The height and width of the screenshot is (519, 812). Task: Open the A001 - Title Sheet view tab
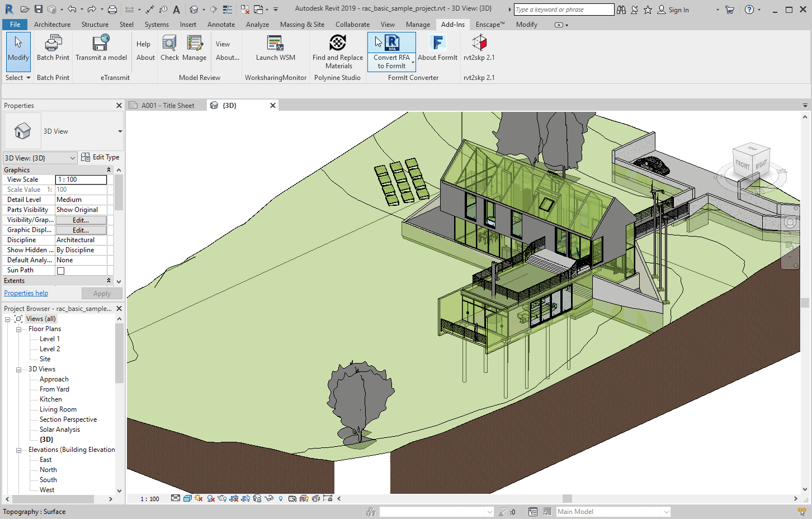[x=167, y=106]
